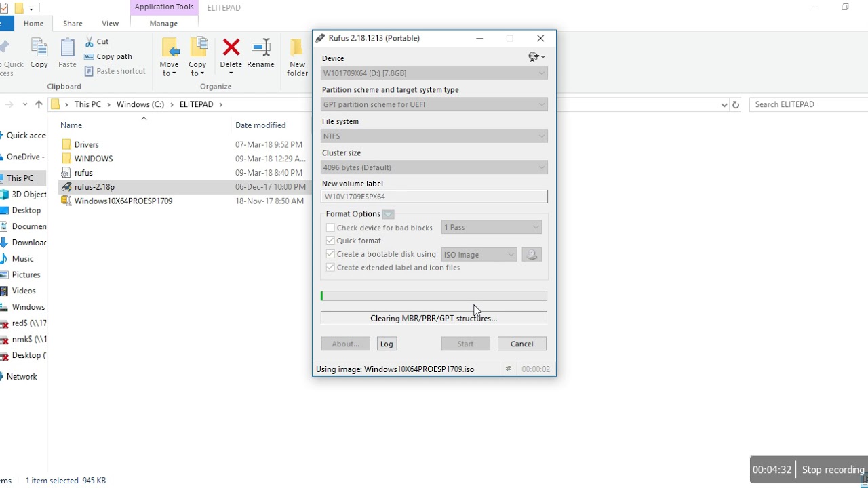The width and height of the screenshot is (868, 488).
Task: Open the 1 Pass dropdown
Action: pyautogui.click(x=492, y=228)
